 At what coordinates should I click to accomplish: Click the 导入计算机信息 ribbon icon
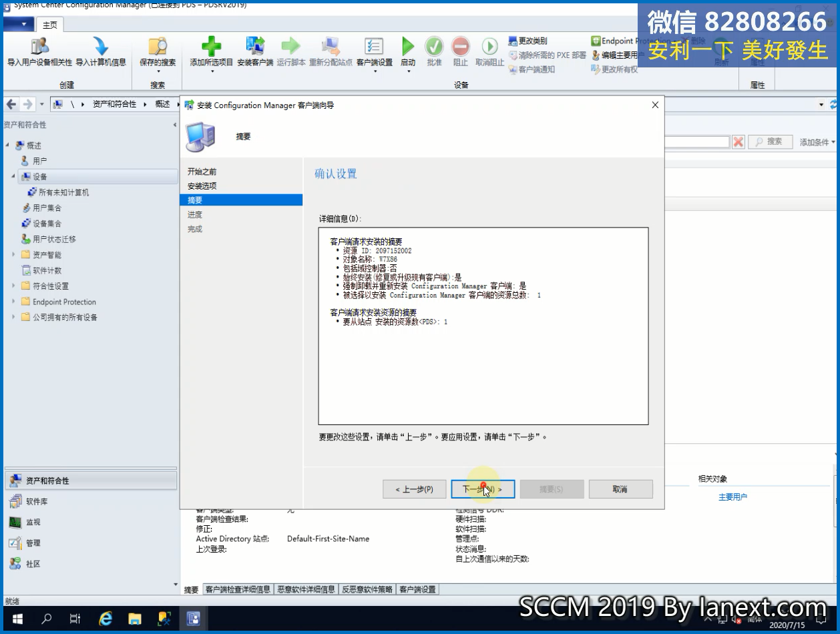[101, 46]
